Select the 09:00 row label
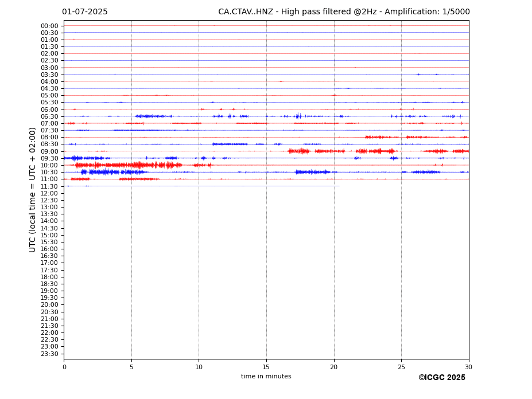Viewport: 532px width, 399px height. coord(49,151)
